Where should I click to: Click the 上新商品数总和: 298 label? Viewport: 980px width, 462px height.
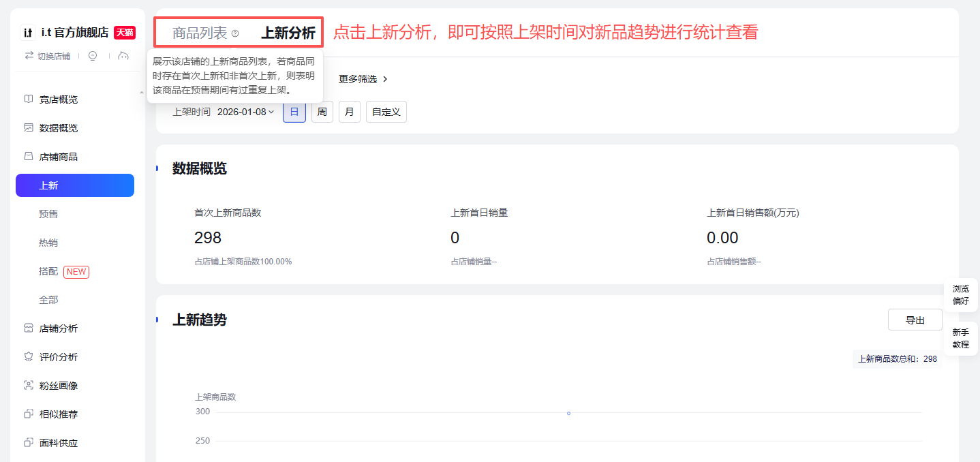(x=898, y=359)
